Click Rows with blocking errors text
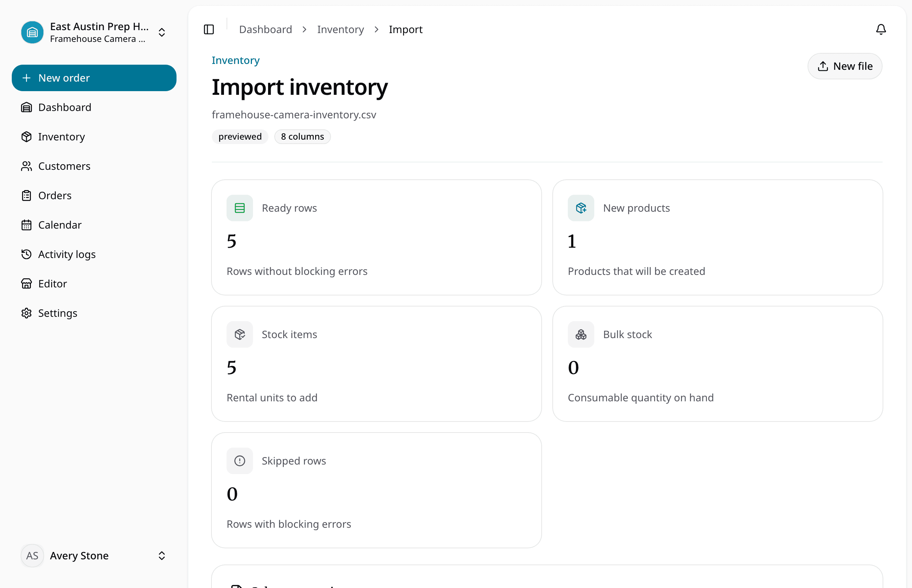This screenshot has height=588, width=912. click(x=288, y=524)
